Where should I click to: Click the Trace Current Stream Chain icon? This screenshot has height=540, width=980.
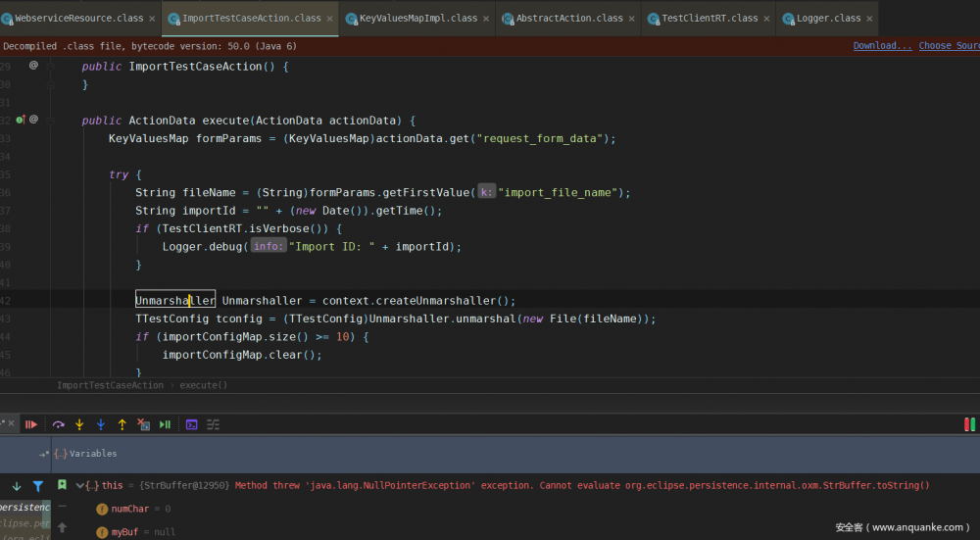[213, 424]
